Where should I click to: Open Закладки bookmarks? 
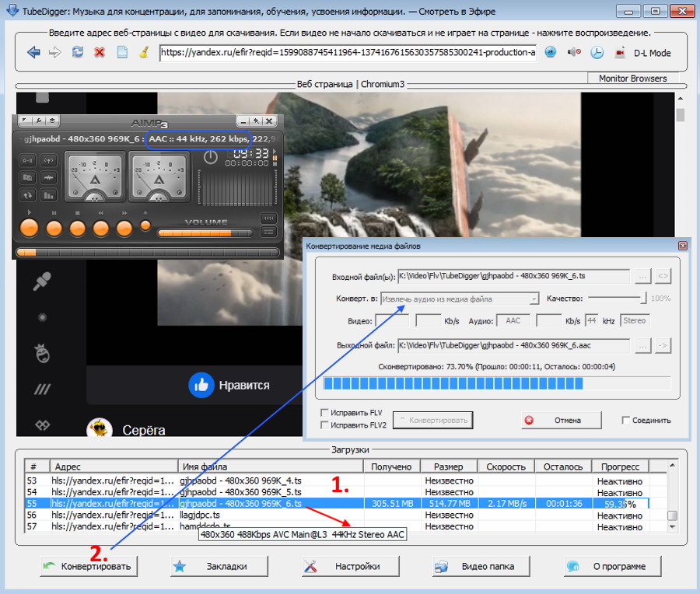[x=219, y=566]
